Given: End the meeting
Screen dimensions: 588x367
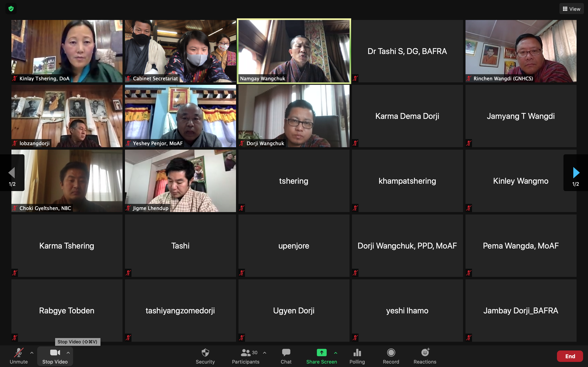Looking at the screenshot, I should coord(570,356).
